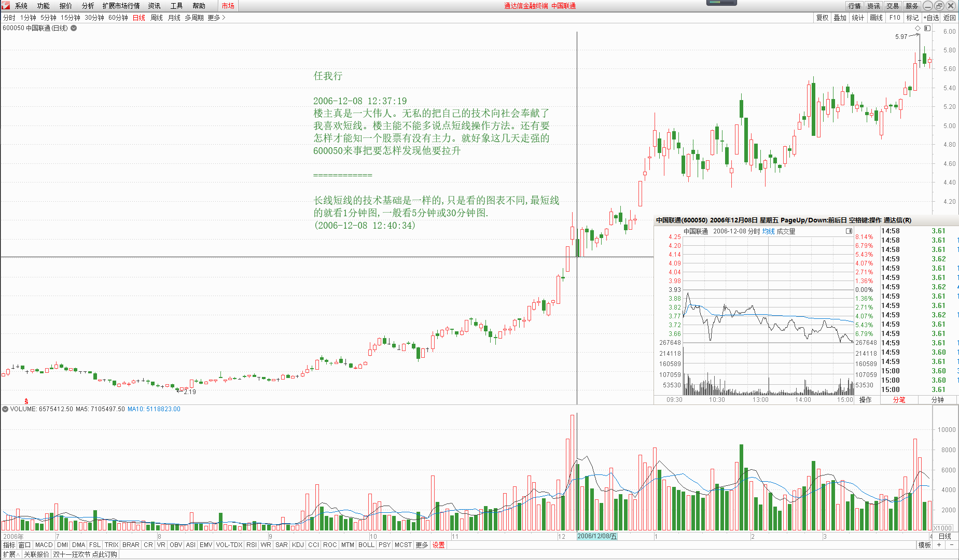Select the BOLL indicator
Viewport: 959px width, 560px height.
click(x=366, y=545)
